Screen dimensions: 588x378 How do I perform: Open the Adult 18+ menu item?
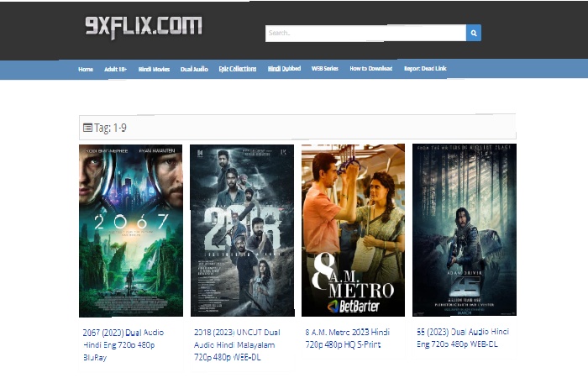[116, 70]
